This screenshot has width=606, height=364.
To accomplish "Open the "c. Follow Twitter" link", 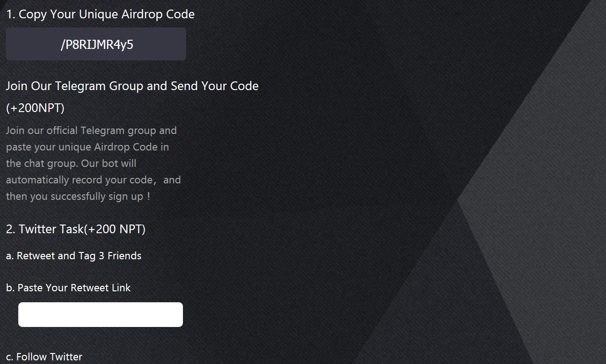I will click(44, 357).
